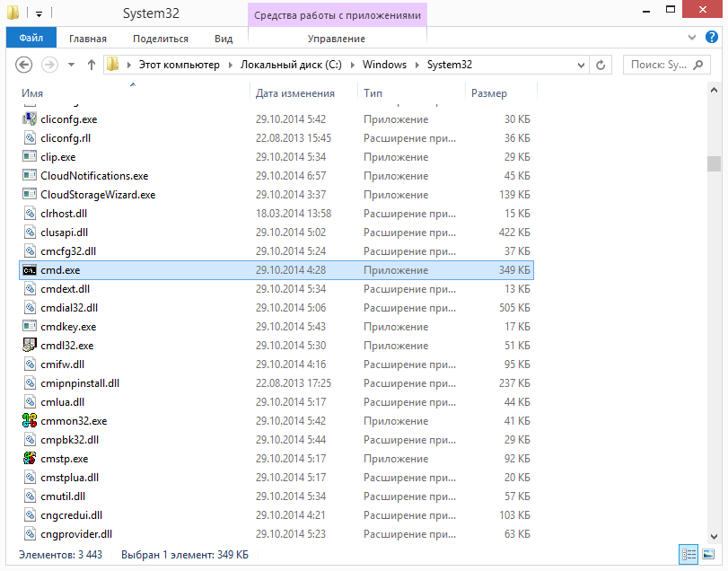The image size is (728, 571).
Task: Click the cmdl32.exe file icon
Action: (30, 345)
